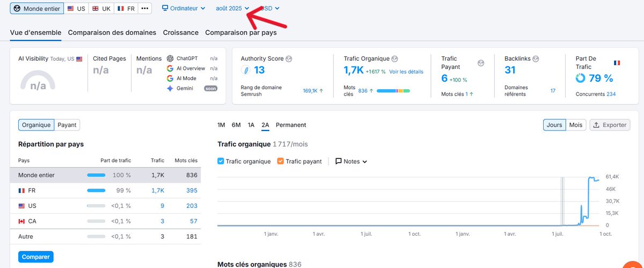Screen dimensions: 644x268
Task: Open the USD currency dropdown
Action: click(270, 8)
